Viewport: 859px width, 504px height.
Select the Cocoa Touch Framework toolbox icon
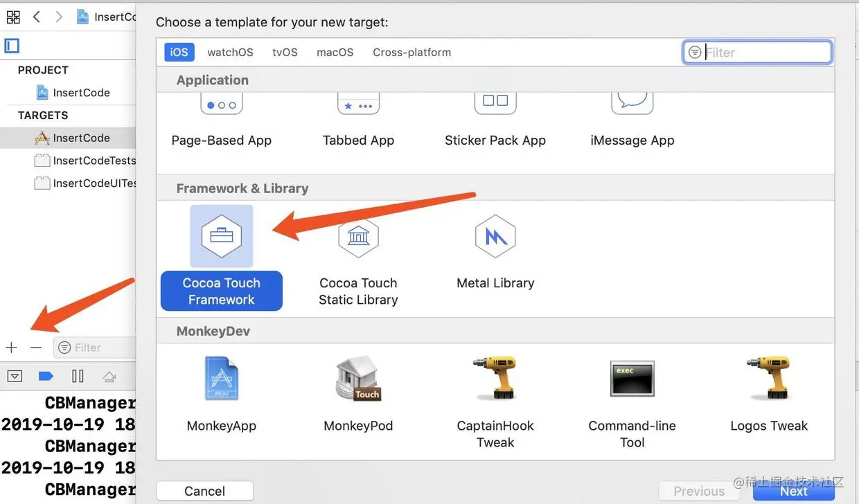tap(221, 236)
